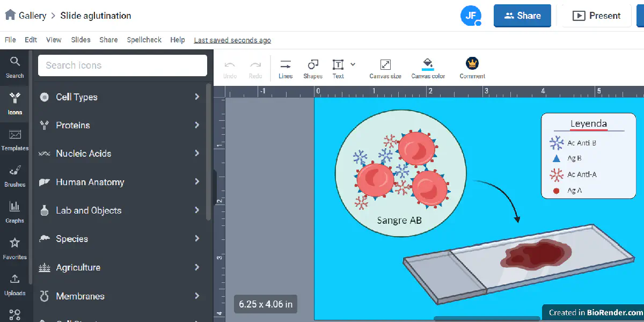Screen dimensions: 644x322
Task: Open the Uploads panel
Action: 15,284
